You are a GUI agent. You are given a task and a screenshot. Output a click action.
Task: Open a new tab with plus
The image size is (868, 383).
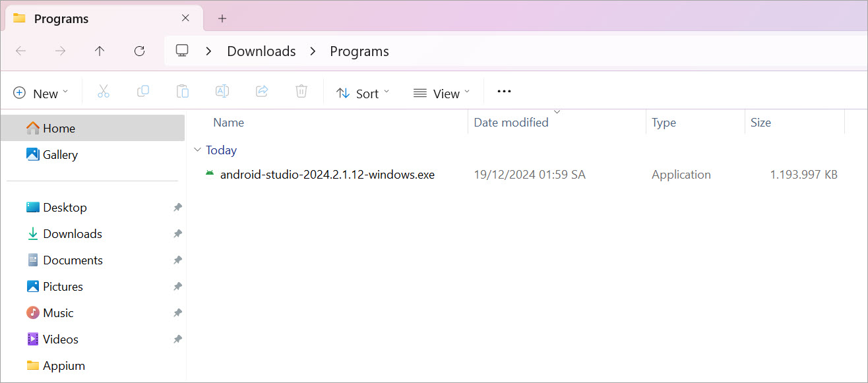pos(222,18)
